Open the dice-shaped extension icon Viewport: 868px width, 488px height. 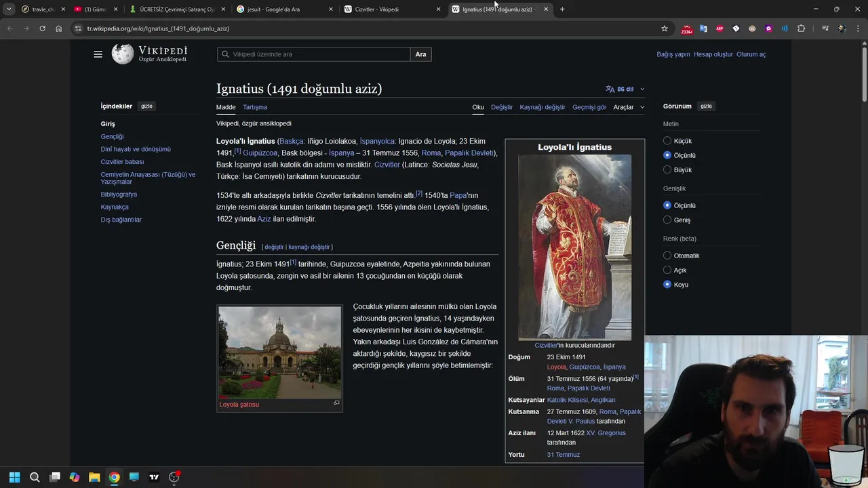coord(736,28)
